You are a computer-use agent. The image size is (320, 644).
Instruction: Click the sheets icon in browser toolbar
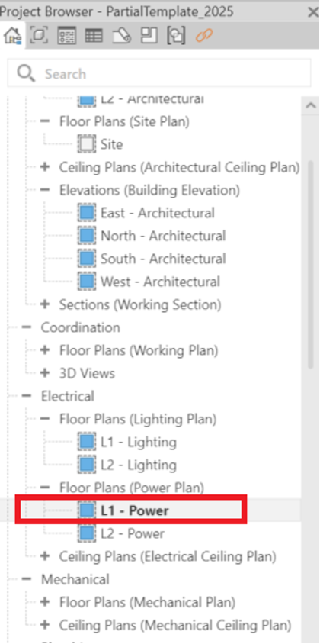point(121,36)
